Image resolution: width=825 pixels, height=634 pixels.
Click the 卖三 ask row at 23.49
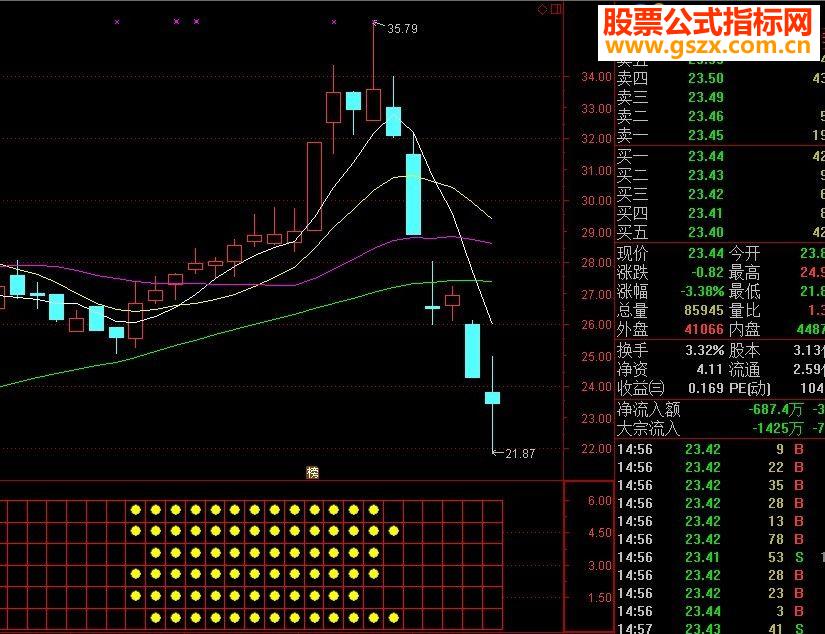point(720,97)
